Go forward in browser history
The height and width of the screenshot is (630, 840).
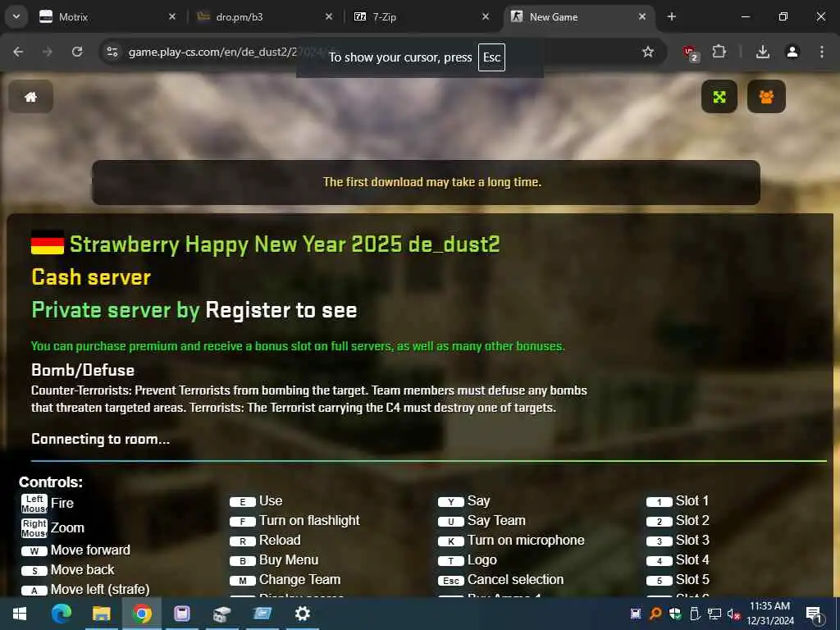[48, 52]
